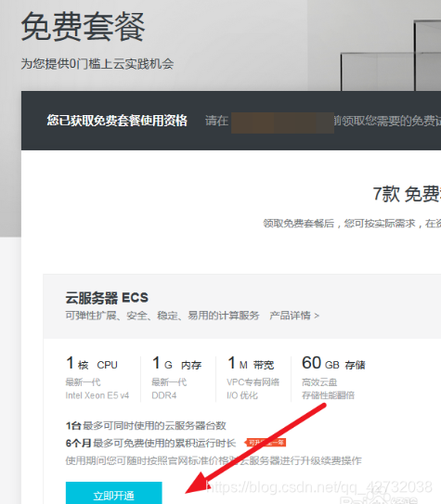Click the 立即开通 button
Image resolution: width=441 pixels, height=504 pixels.
(x=114, y=493)
